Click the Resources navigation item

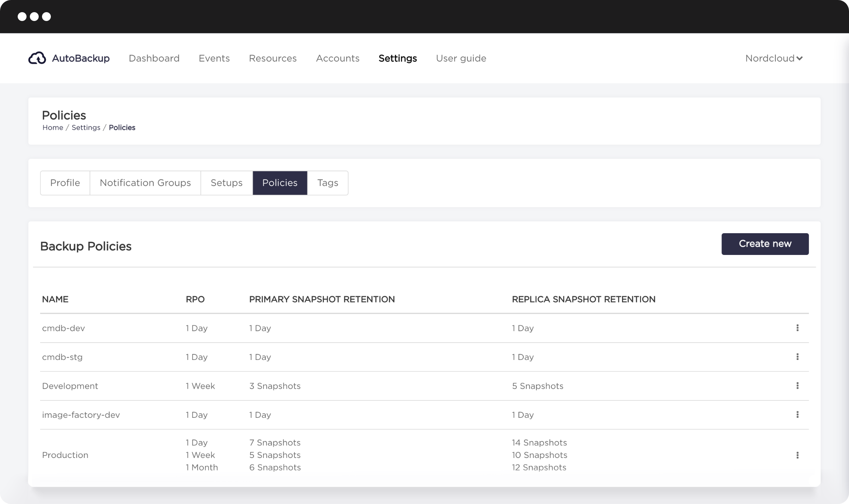(x=272, y=58)
